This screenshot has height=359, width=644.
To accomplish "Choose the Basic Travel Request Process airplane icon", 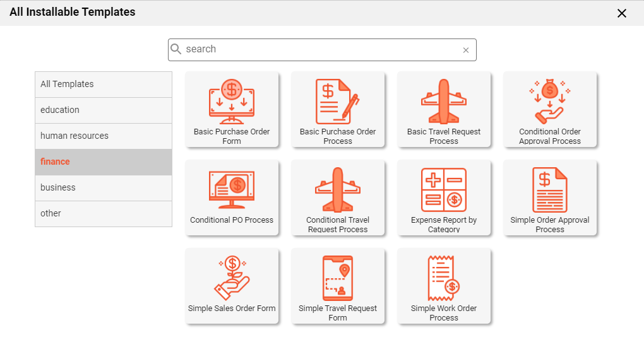I will 444,102.
